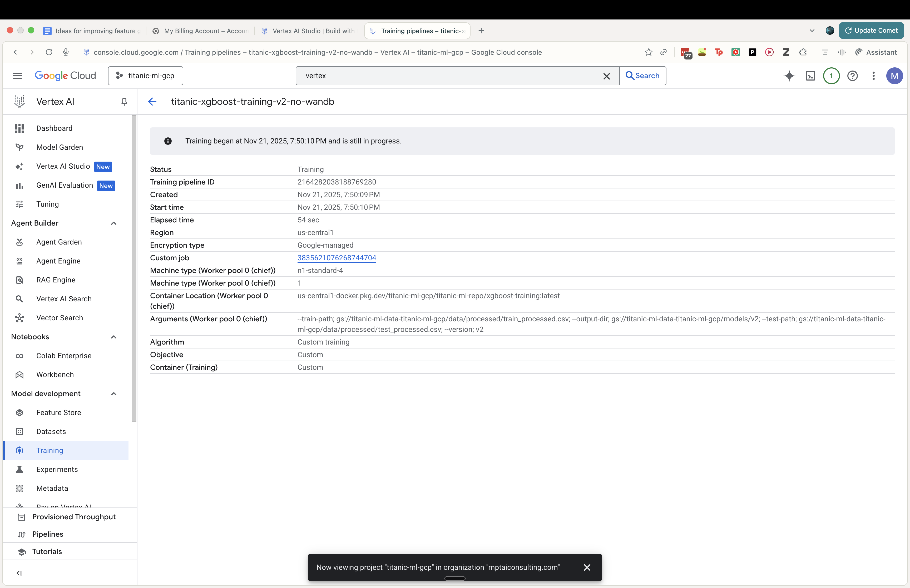910x588 pixels.
Task: Open the Help question mark icon
Action: (853, 76)
